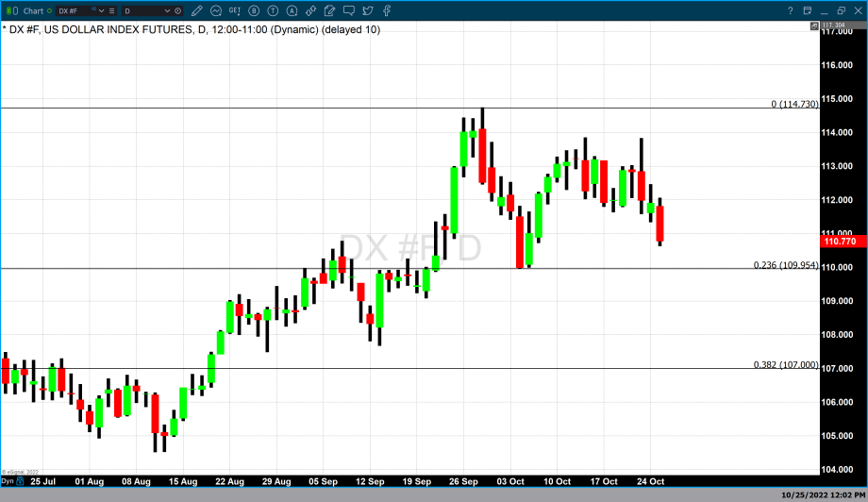Select the pencil drawing tool

197,10
